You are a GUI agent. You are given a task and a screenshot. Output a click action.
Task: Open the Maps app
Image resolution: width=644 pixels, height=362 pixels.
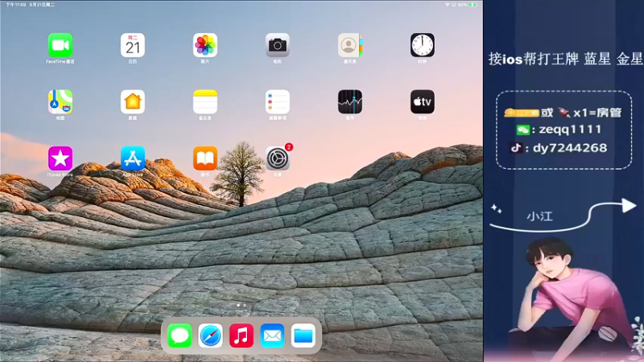click(x=60, y=102)
